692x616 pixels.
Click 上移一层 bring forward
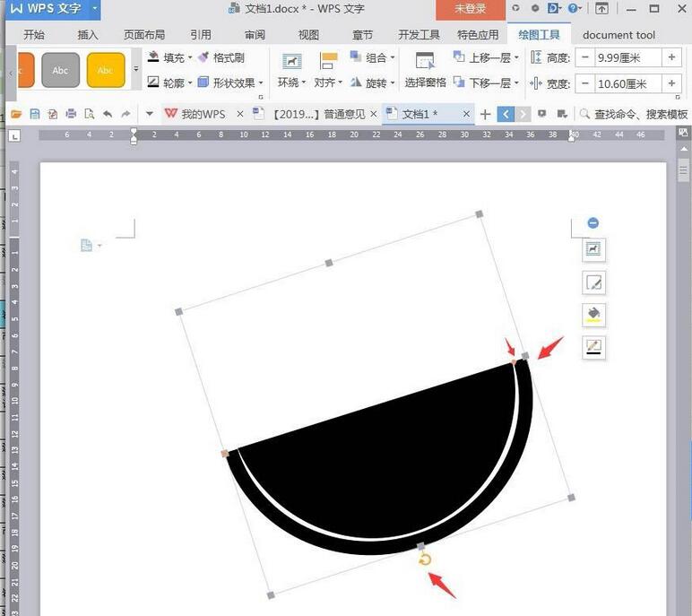(486, 57)
